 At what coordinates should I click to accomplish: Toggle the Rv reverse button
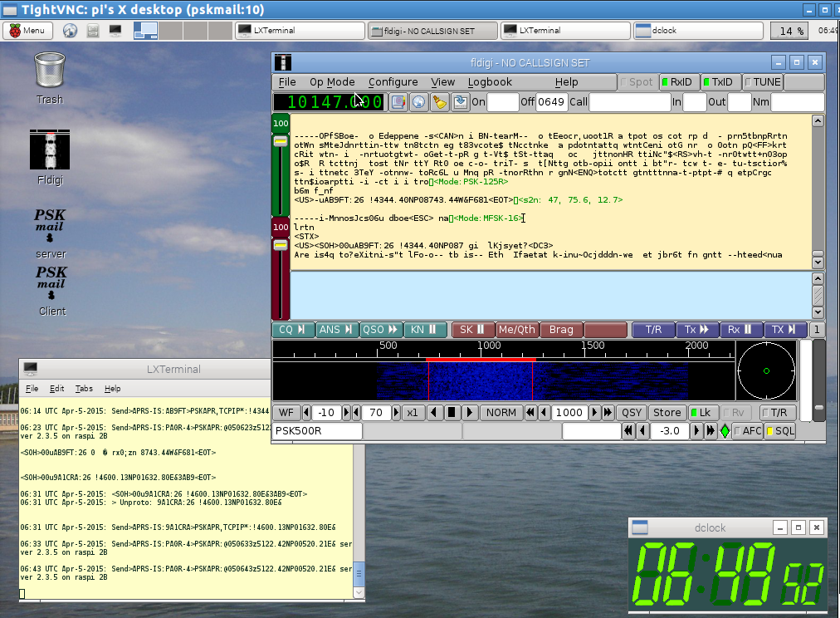[735, 412]
